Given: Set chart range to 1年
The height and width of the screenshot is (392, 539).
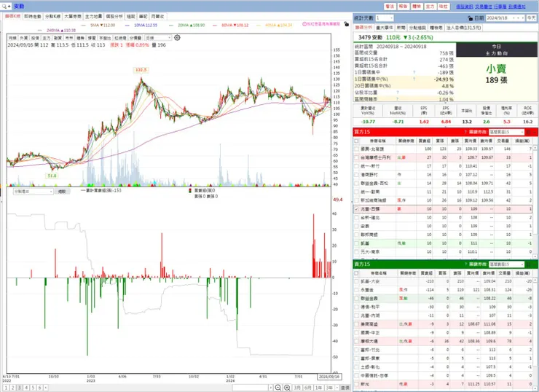Looking at the screenshot, I should coord(318,388).
